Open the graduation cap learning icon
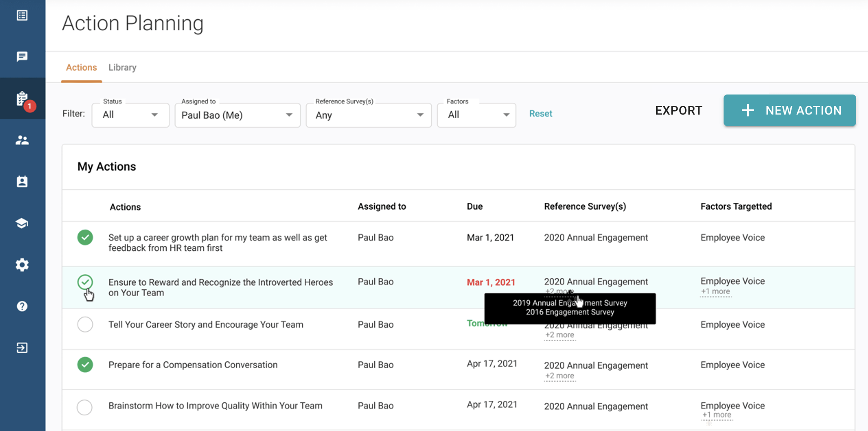 22,223
